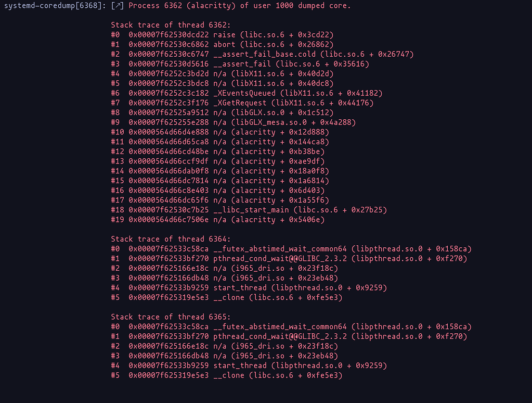The image size is (532, 403).
Task: Click the _XGetRequest frame #7 line
Action: pos(242,103)
